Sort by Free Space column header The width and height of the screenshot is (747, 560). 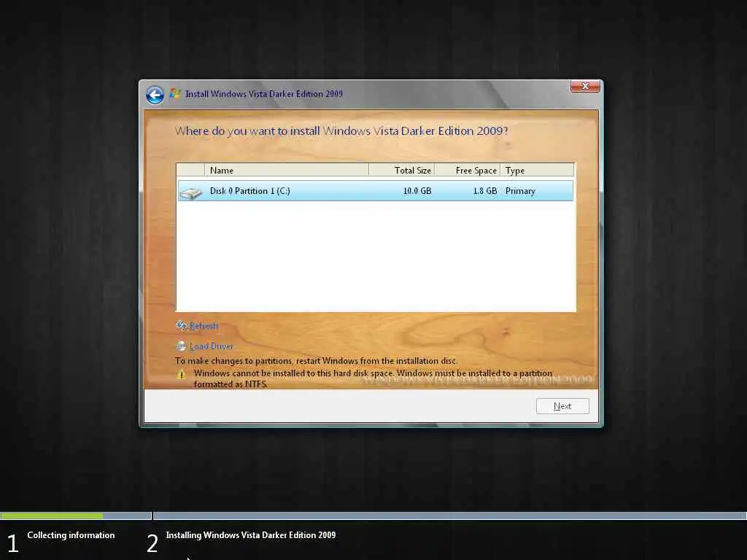(468, 170)
